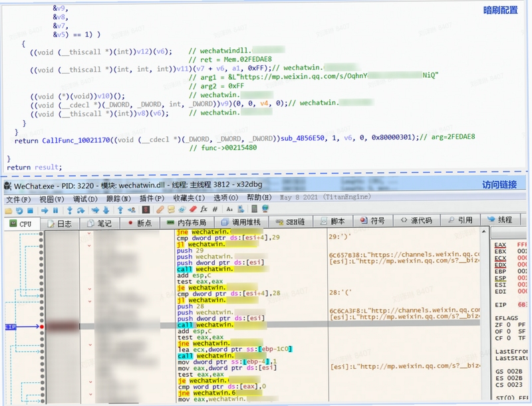Select the EDI register row
Viewport: 532px width, 406px height.
[x=510, y=292]
